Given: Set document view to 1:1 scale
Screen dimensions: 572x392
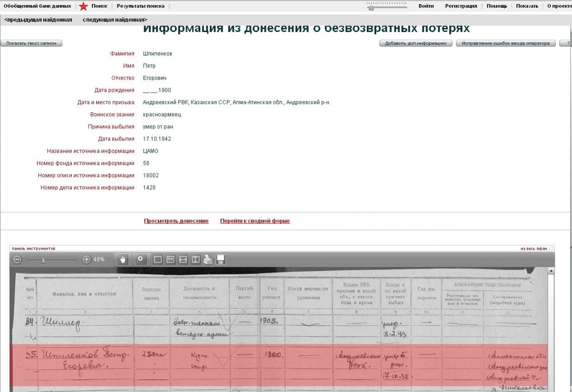Looking at the screenshot, I should click(x=171, y=260).
